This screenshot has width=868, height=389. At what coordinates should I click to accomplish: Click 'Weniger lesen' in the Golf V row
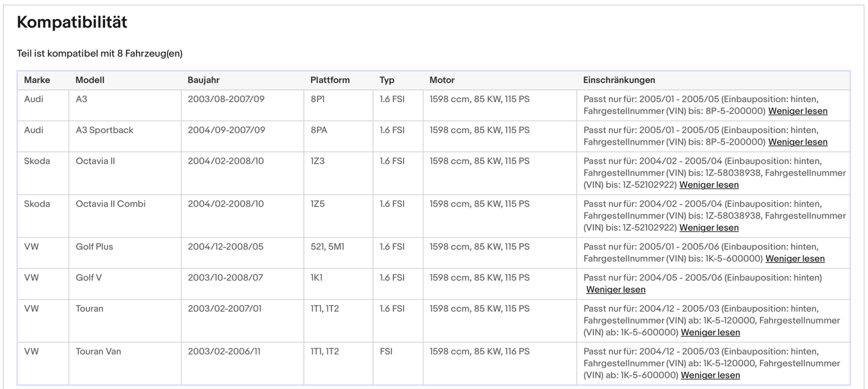click(616, 290)
